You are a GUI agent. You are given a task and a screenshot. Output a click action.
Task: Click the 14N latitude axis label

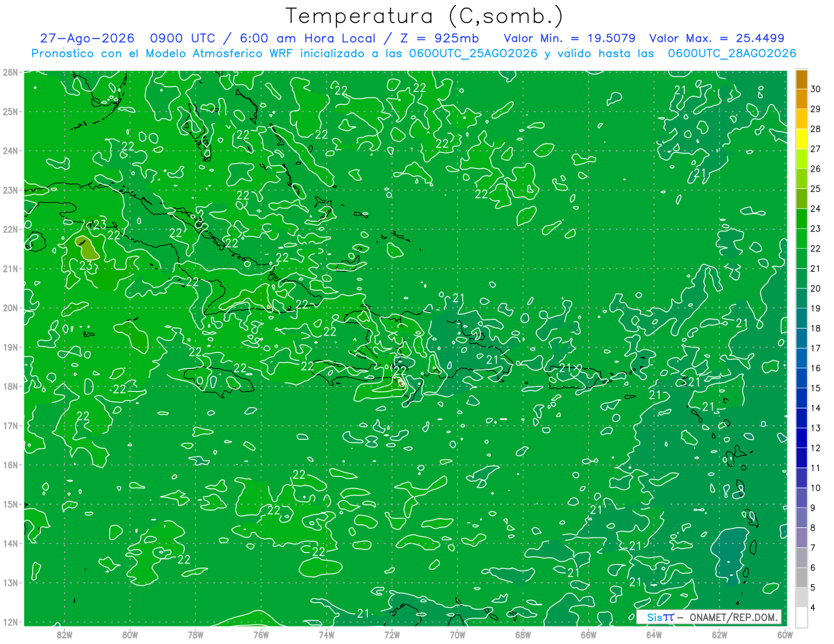click(10, 543)
